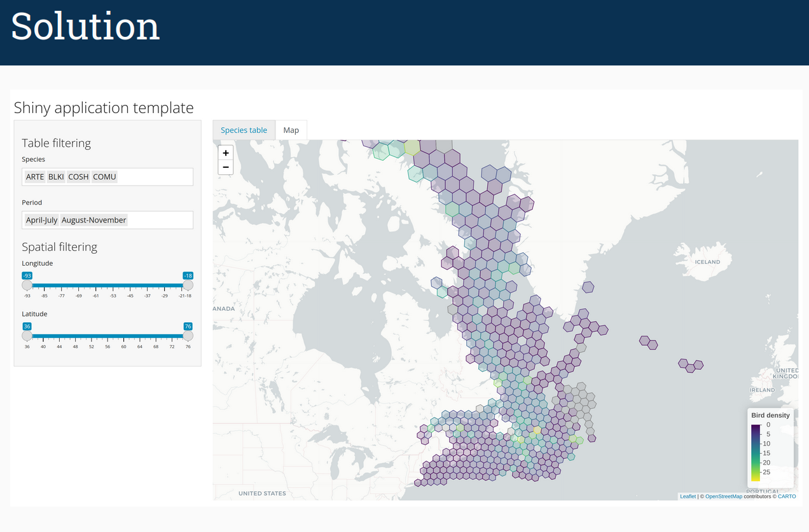
Task: Open the Leaflet attribution link
Action: (688, 496)
